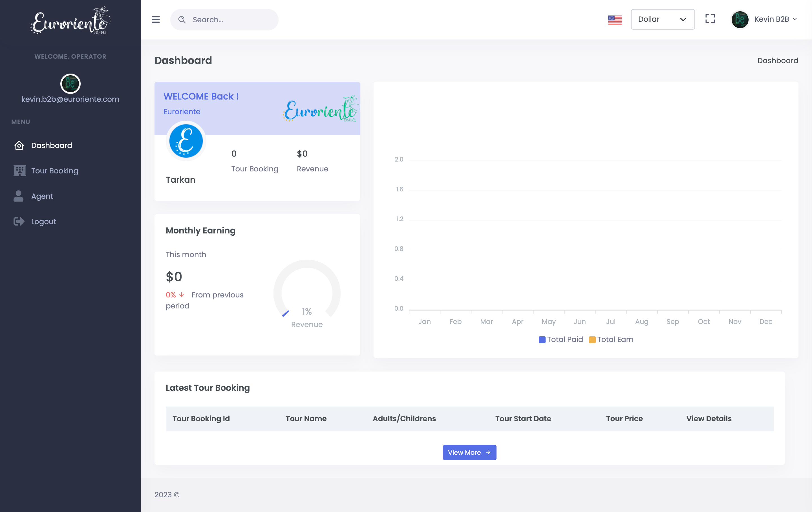The image size is (812, 512).
Task: Click the View More button
Action: coord(469,452)
